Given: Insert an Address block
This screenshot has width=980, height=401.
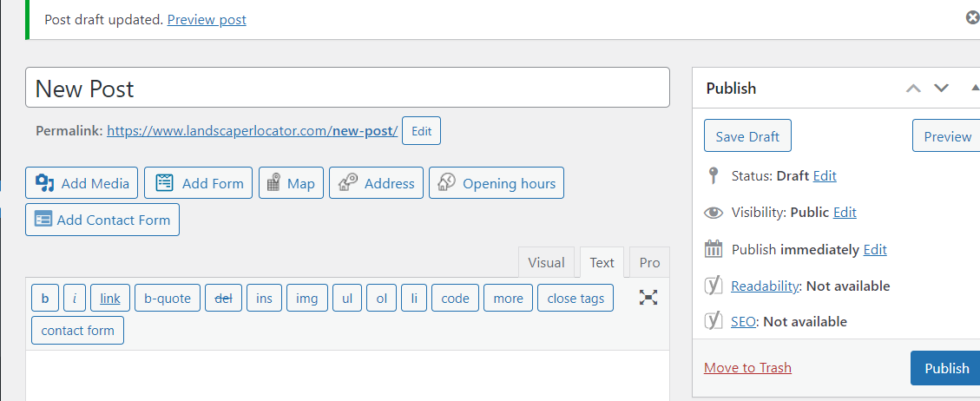Looking at the screenshot, I should coord(376,183).
